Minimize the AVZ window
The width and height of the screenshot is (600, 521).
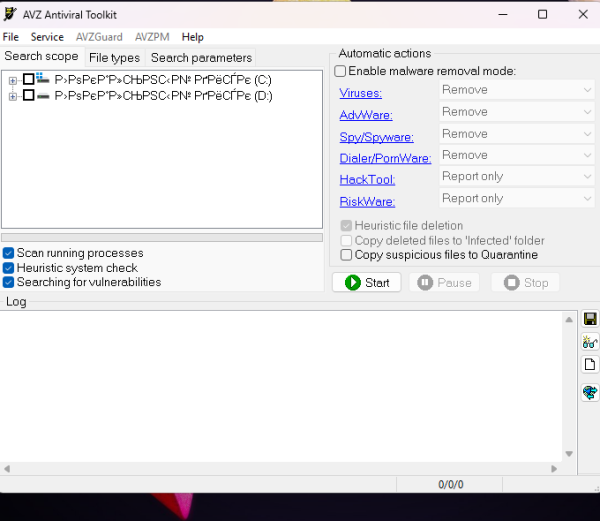tap(503, 15)
